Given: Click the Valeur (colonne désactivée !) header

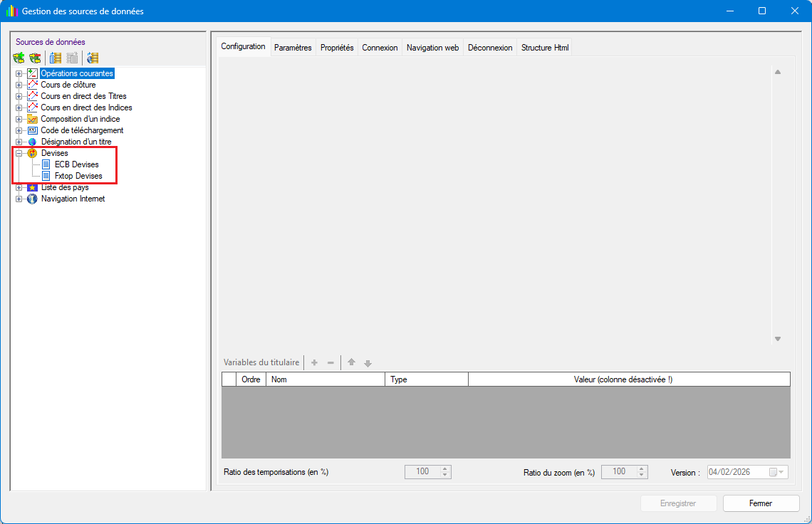Looking at the screenshot, I should pos(629,379).
